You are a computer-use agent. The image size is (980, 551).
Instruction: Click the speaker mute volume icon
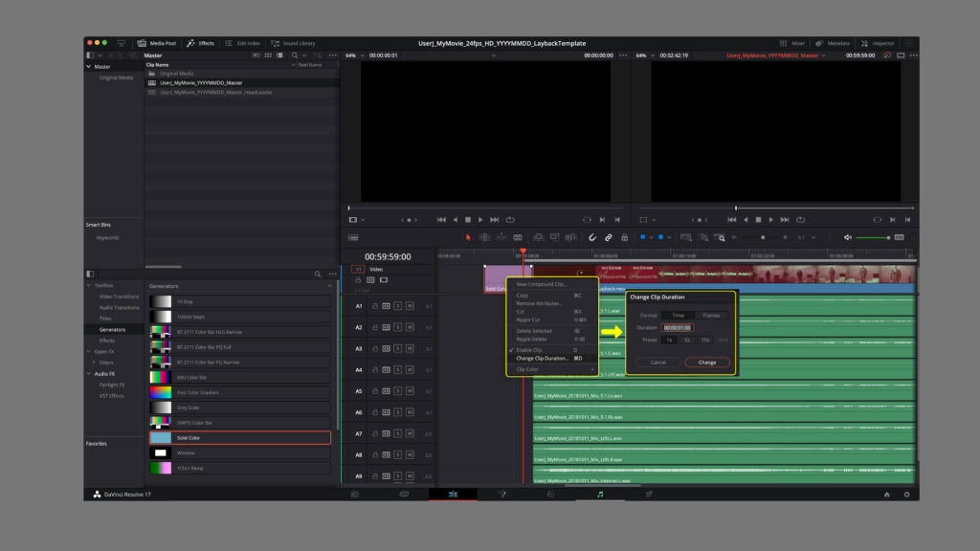(848, 237)
